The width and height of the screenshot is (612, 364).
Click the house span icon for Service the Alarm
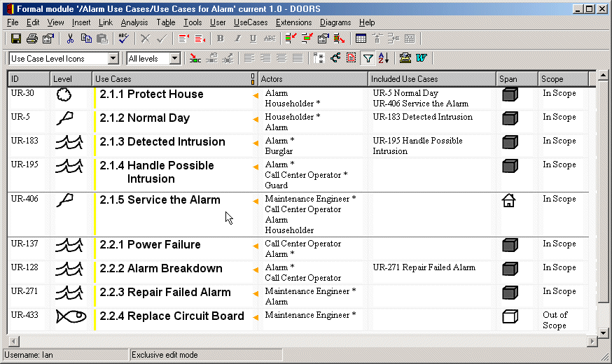pos(508,200)
